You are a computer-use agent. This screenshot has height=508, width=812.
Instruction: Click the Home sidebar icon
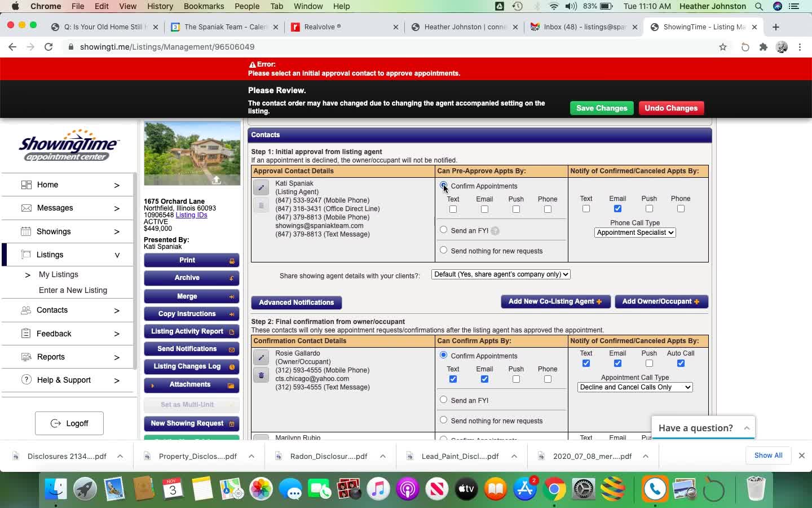pyautogui.click(x=26, y=185)
